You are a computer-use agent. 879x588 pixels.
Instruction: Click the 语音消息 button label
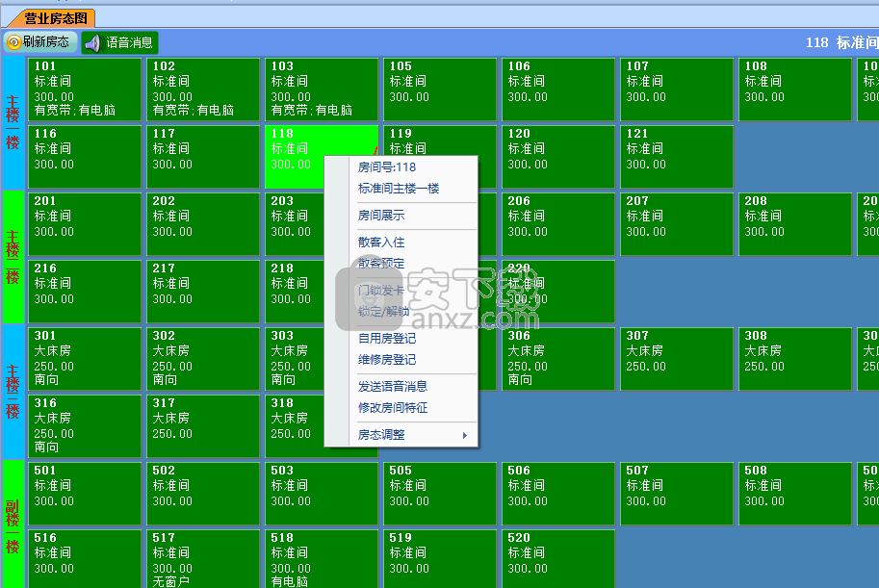tap(129, 42)
